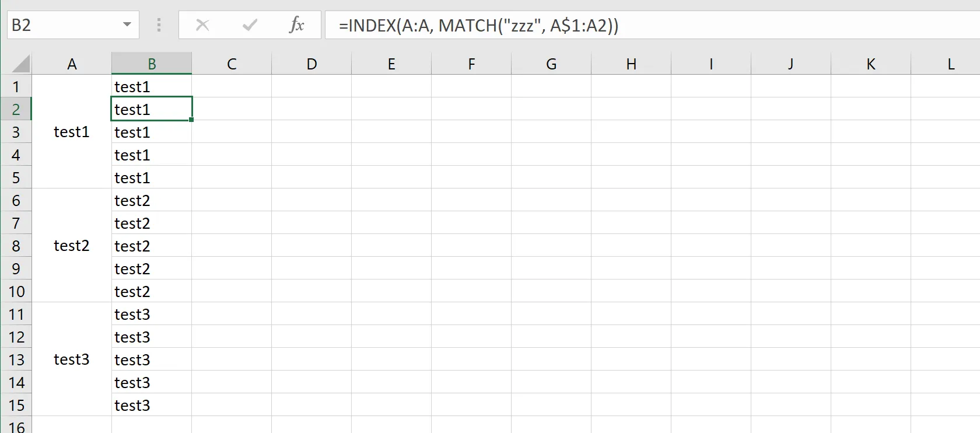Select column A header

tap(72, 64)
